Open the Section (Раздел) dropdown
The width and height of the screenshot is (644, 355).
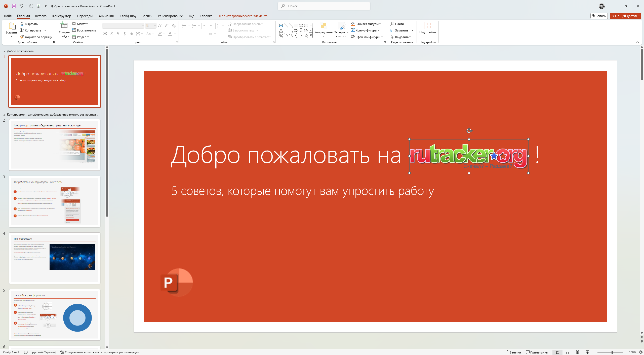coord(80,37)
